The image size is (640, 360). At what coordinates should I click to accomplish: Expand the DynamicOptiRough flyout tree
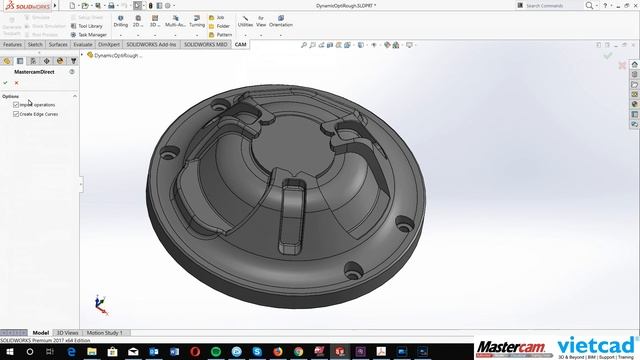(x=82, y=55)
